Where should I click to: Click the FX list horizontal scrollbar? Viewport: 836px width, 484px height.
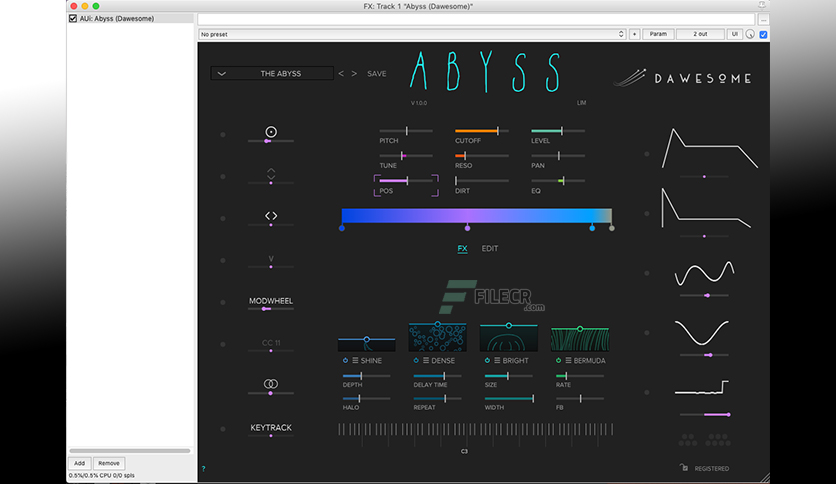(x=130, y=450)
